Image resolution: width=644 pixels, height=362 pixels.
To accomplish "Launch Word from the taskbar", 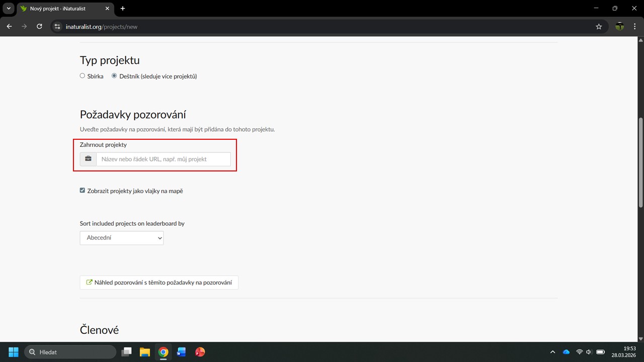I will pyautogui.click(x=181, y=352).
